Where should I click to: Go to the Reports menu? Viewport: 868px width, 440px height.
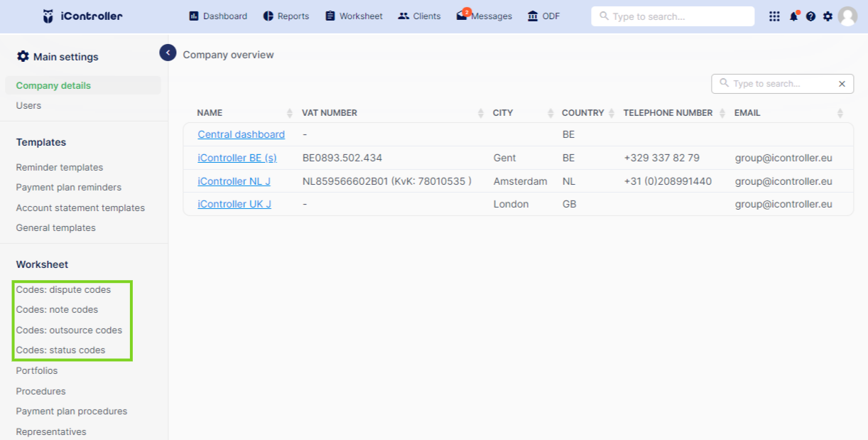coord(286,16)
